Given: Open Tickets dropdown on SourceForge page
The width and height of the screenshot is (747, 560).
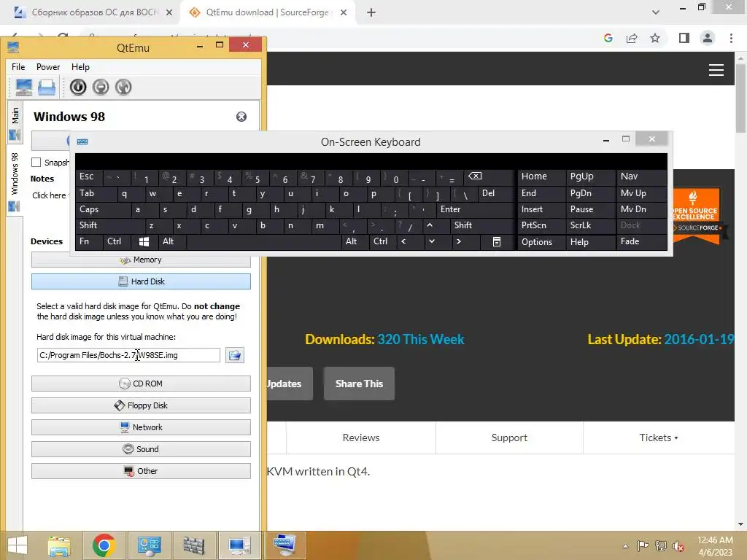Looking at the screenshot, I should tap(659, 437).
